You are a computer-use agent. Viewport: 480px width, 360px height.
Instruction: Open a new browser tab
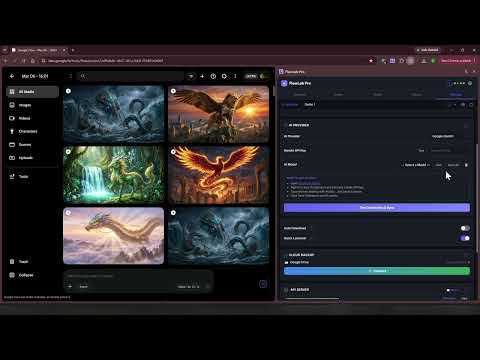coord(73,50)
